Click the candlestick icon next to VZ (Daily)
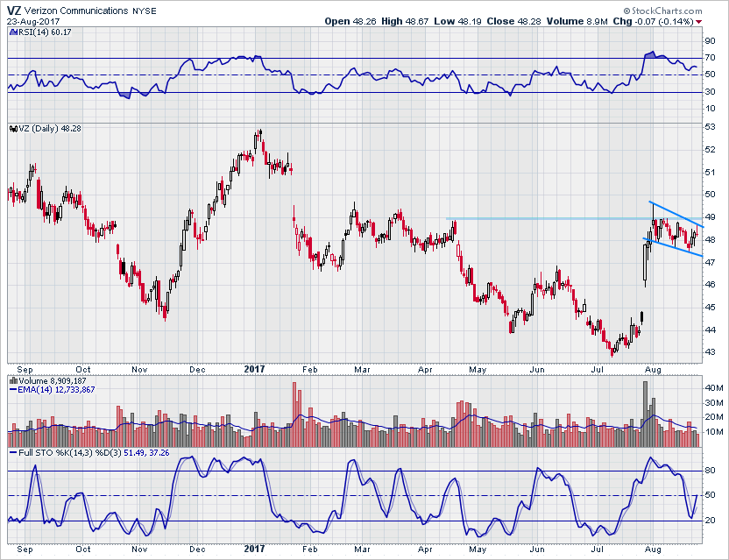This screenshot has height=560, width=729. (13, 129)
